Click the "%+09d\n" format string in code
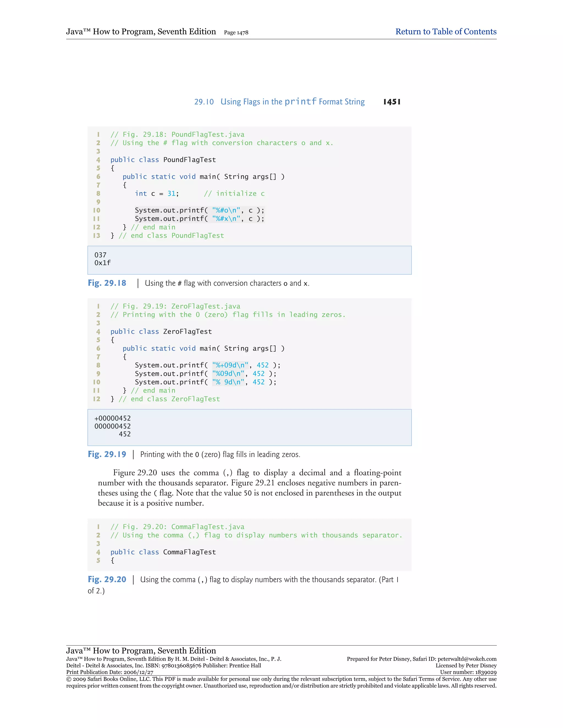This screenshot has width=563, height=728. (x=230, y=365)
